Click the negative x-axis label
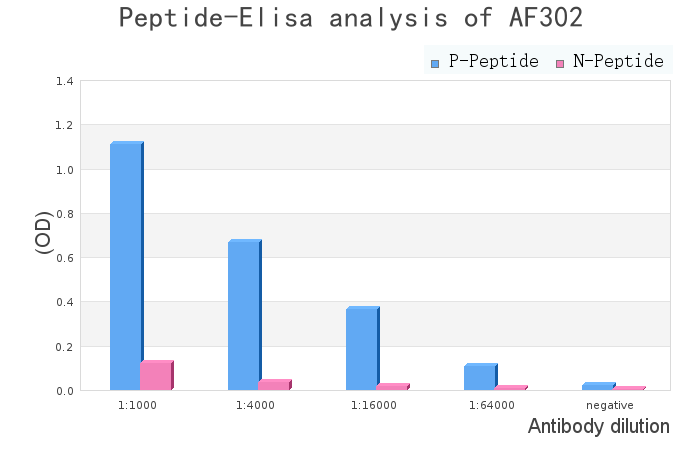Viewport: 700px width, 450px height. pyautogui.click(x=610, y=405)
